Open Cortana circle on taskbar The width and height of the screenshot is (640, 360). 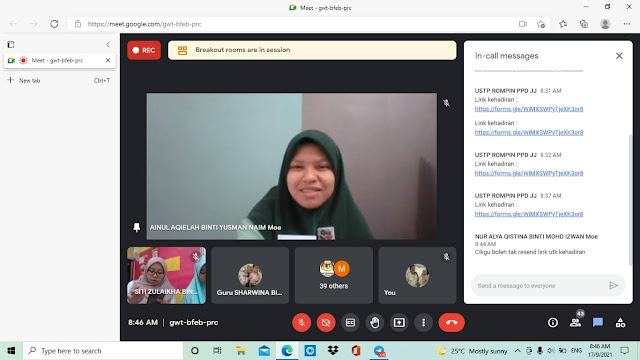(195, 351)
